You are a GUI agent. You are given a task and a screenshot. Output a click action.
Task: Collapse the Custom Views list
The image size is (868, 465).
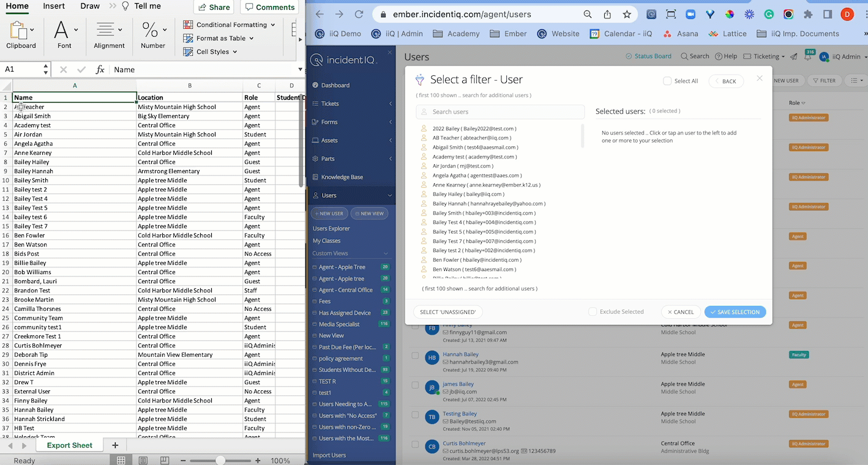(x=386, y=253)
